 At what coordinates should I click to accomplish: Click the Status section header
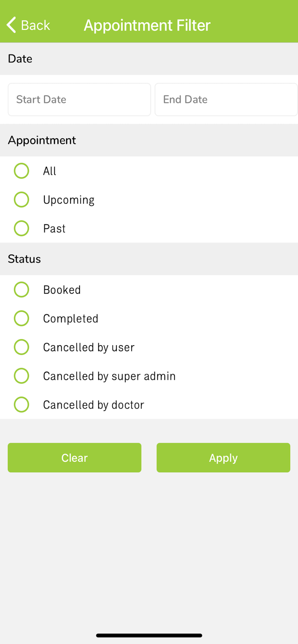(24, 259)
